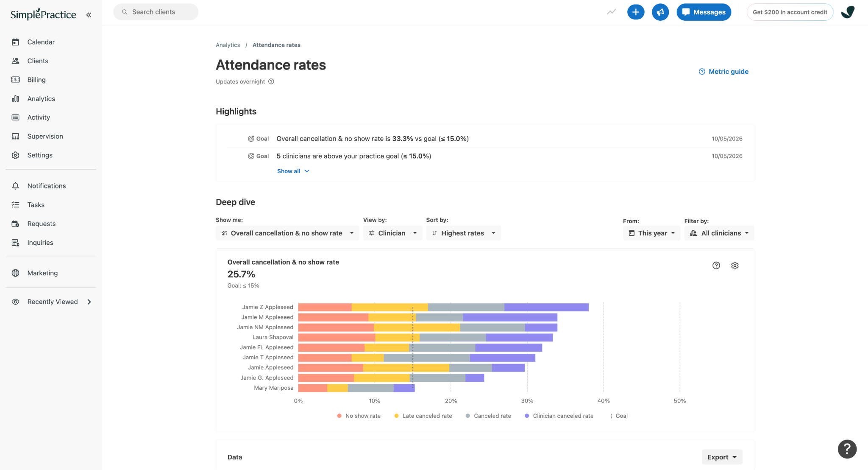
Task: Click the Search clients field
Action: [156, 12]
